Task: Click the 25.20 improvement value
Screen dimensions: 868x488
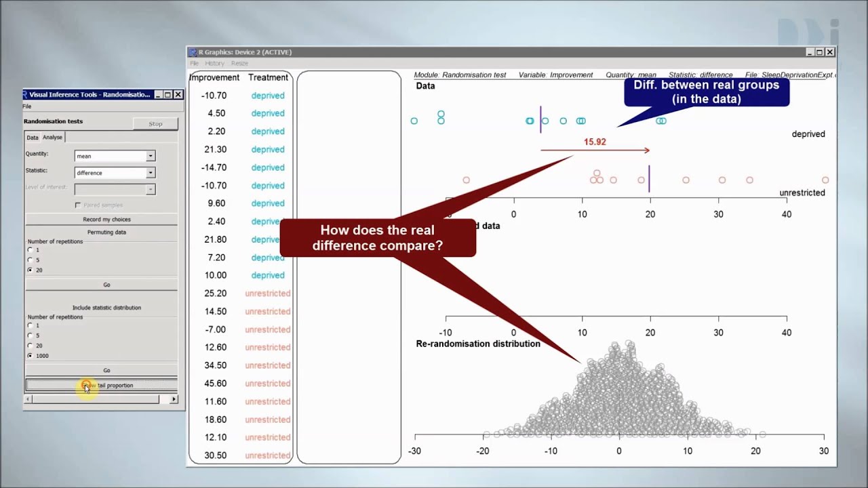Action: point(215,293)
